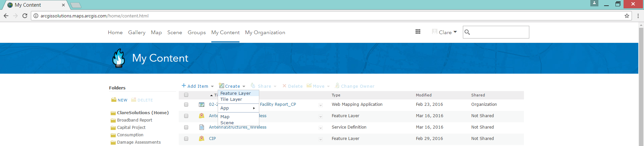
Task: View site information icon
Action: [x=36, y=16]
